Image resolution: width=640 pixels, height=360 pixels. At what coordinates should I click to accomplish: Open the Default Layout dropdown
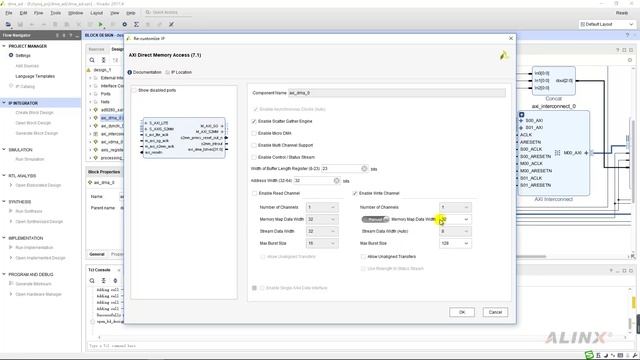coord(607,24)
